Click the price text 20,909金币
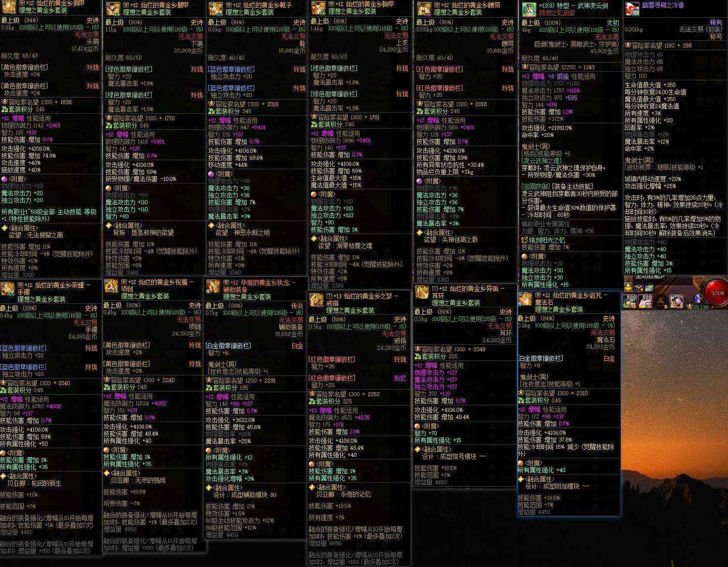Viewport: 728px width, 567px height. click(x=189, y=51)
